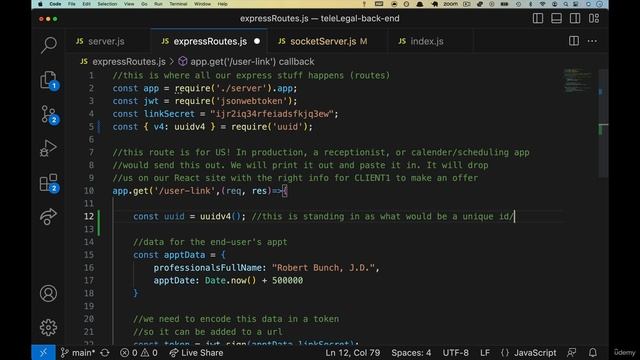Open the Go menu
Image resolution: width=640 pixels, height=360 pixels.
point(144,4)
